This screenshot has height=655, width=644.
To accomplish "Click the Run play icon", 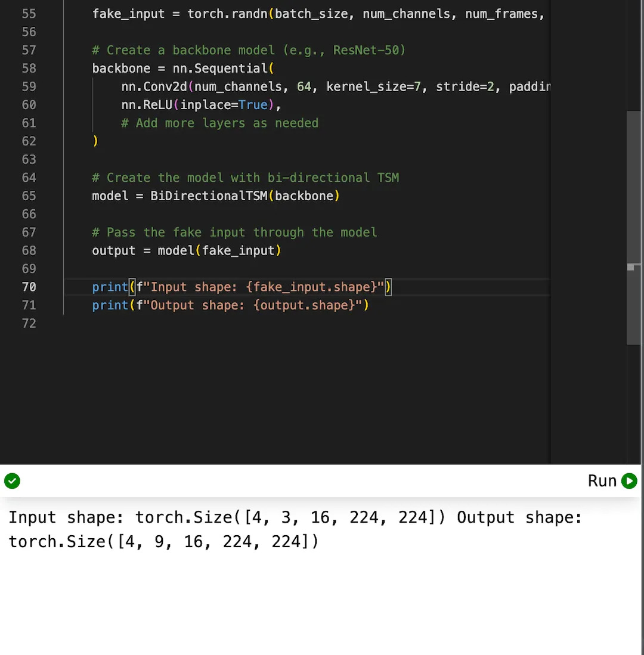I will pos(629,481).
